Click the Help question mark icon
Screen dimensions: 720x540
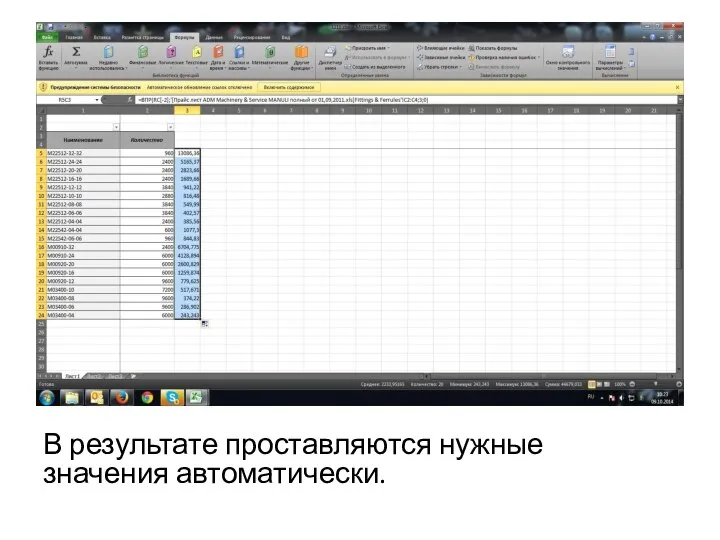(x=652, y=37)
